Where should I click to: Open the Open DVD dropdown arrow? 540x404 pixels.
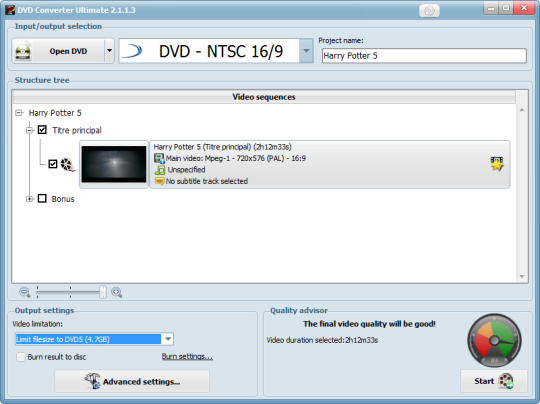coord(109,51)
